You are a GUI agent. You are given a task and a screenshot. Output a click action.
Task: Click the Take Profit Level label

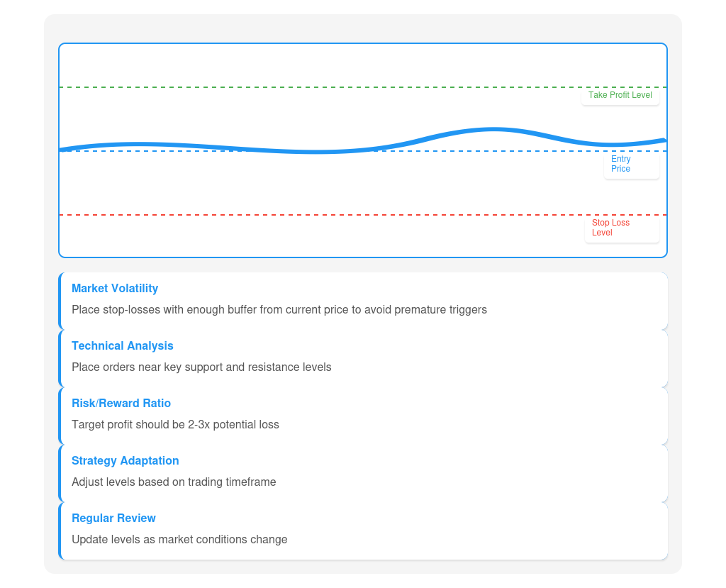(x=620, y=95)
